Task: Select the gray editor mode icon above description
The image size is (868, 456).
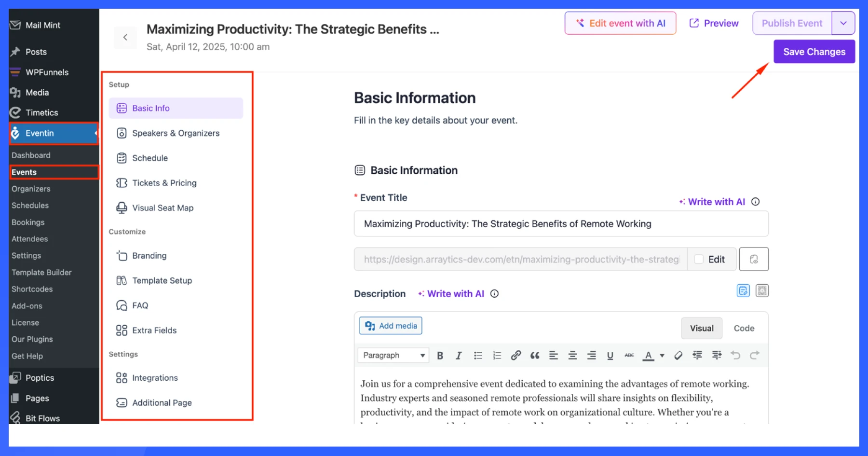Action: (x=762, y=291)
